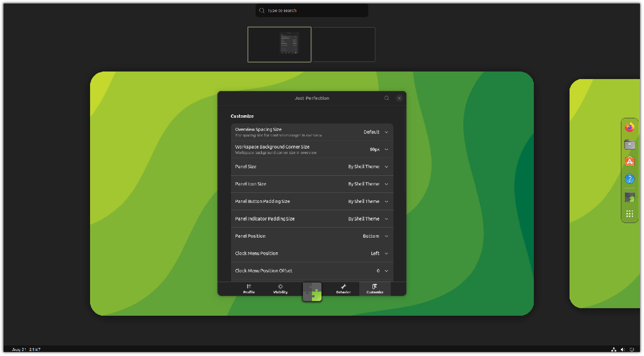Open the Help icon in the dock

(629, 179)
